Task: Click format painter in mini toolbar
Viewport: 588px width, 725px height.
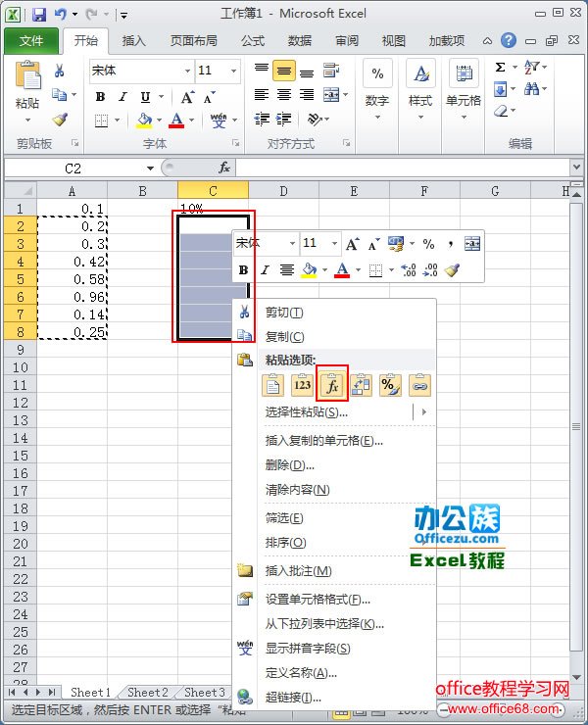Action: click(452, 269)
